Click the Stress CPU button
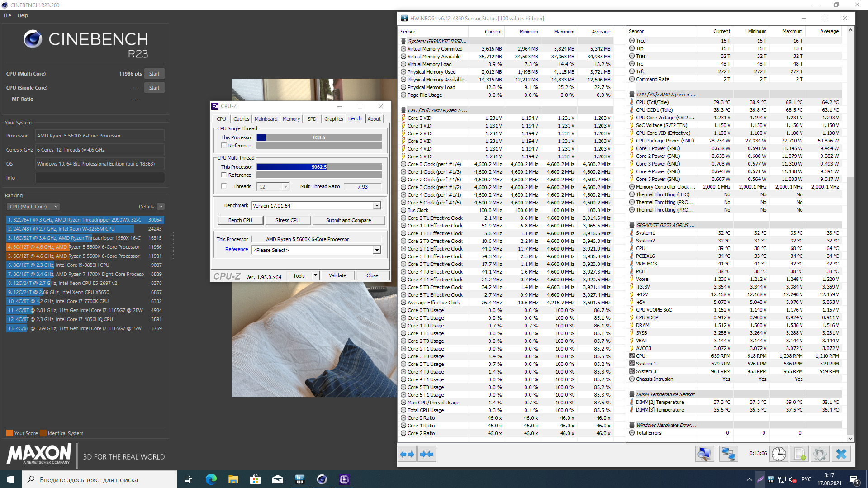Screen dimensions: 868x488 tap(288, 220)
